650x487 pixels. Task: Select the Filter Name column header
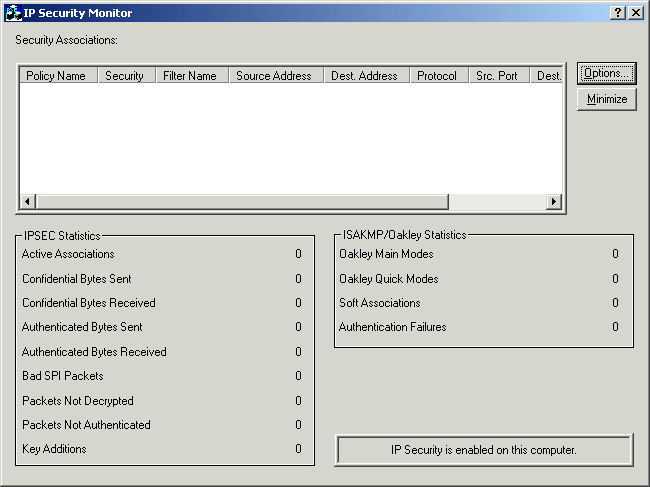coord(190,76)
